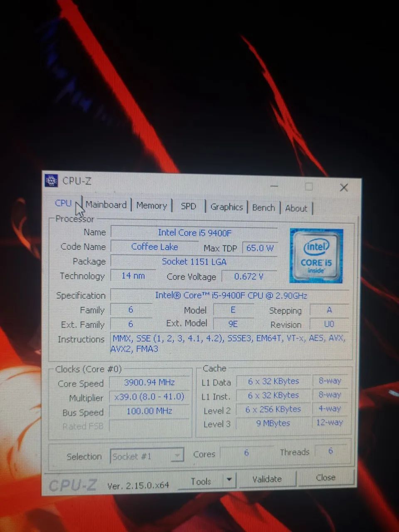Click the CPU-Z title bar app icon
The height and width of the screenshot is (532, 399).
pos(51,180)
